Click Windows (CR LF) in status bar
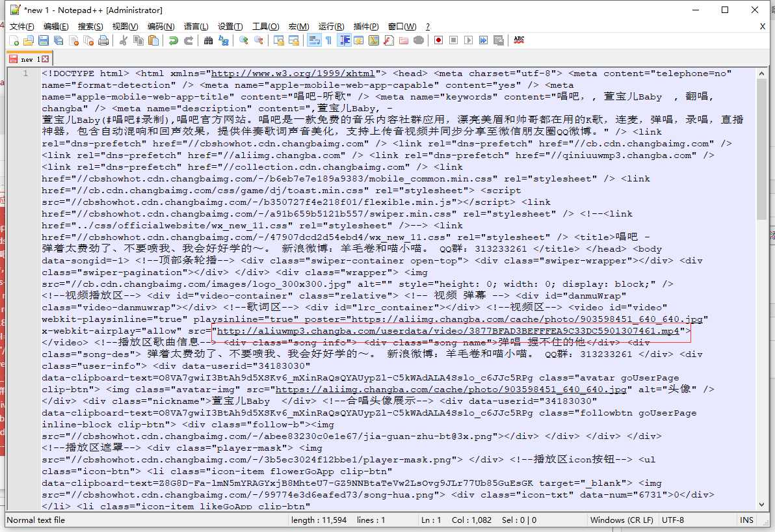 click(x=622, y=520)
